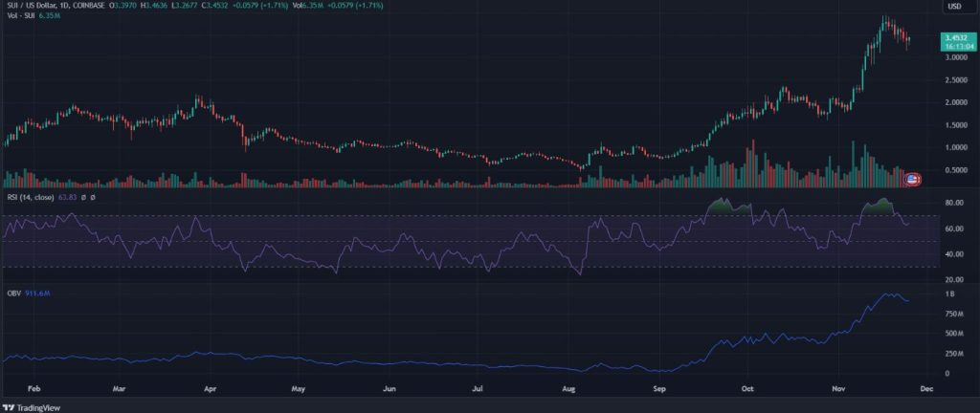Click the 80.00 RSI axis label
This screenshot has height=413, width=980.
point(954,204)
